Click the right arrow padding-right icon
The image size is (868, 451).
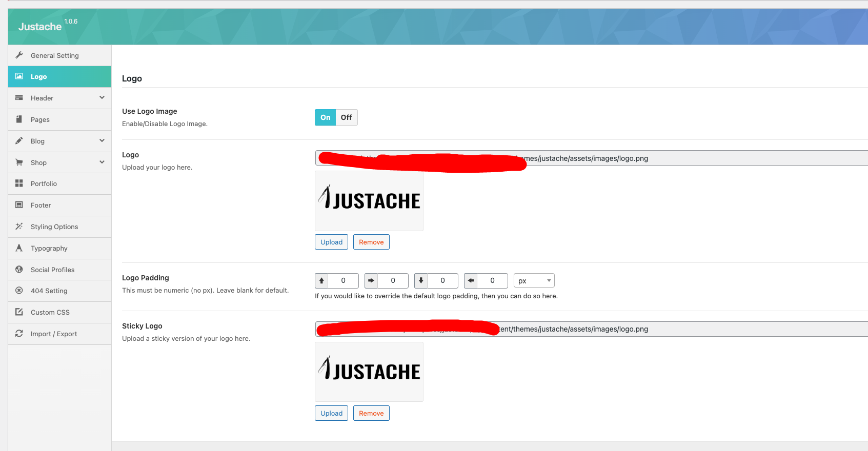tap(371, 281)
